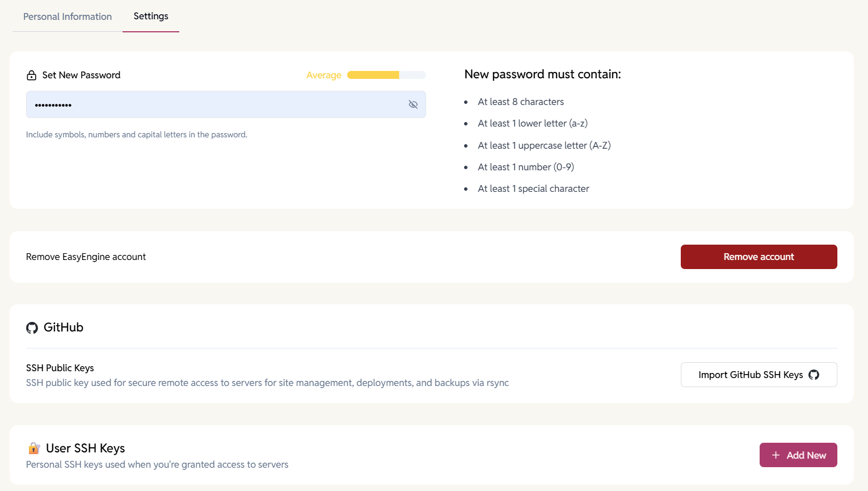Select the Settings tab

(151, 16)
